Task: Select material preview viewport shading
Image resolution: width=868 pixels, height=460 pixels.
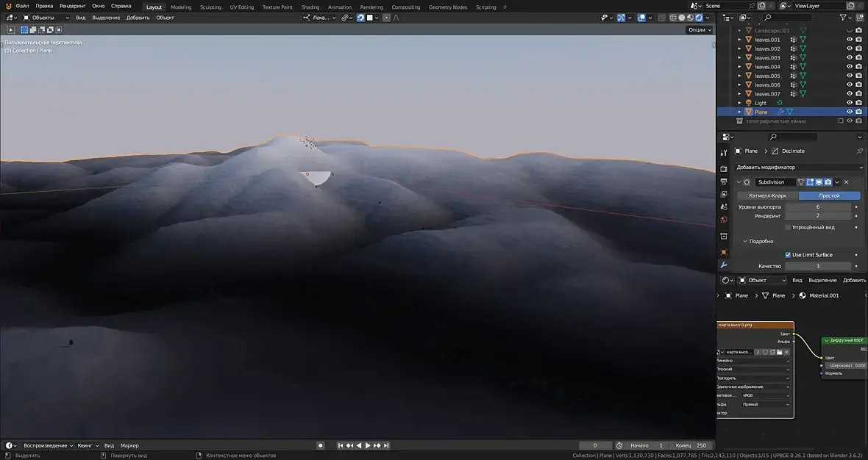Action: coord(690,18)
